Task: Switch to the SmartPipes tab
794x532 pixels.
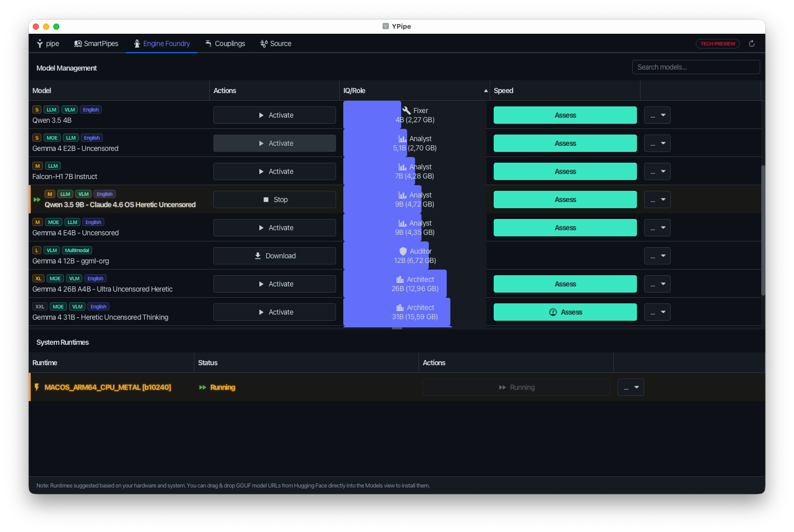Action: click(96, 43)
